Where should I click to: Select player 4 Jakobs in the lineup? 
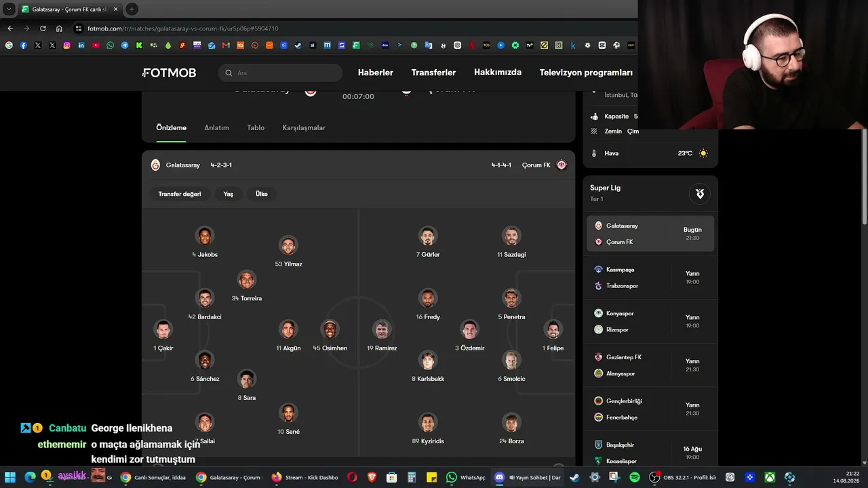pyautogui.click(x=205, y=243)
